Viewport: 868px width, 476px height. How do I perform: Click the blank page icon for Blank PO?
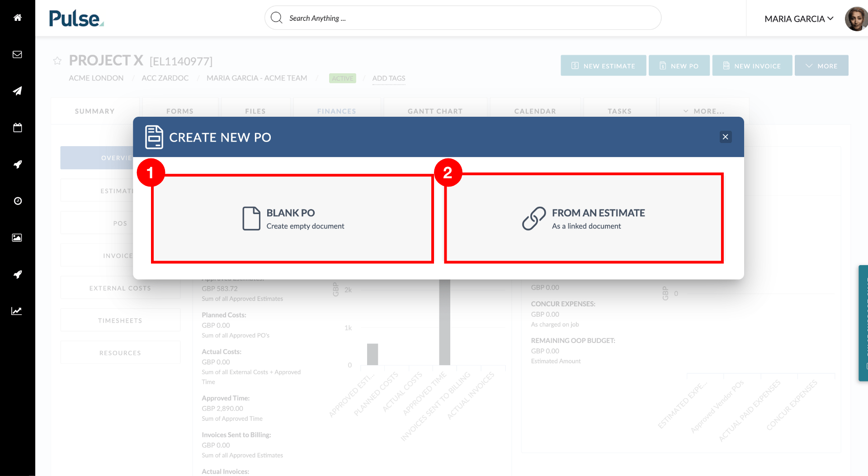(x=251, y=219)
